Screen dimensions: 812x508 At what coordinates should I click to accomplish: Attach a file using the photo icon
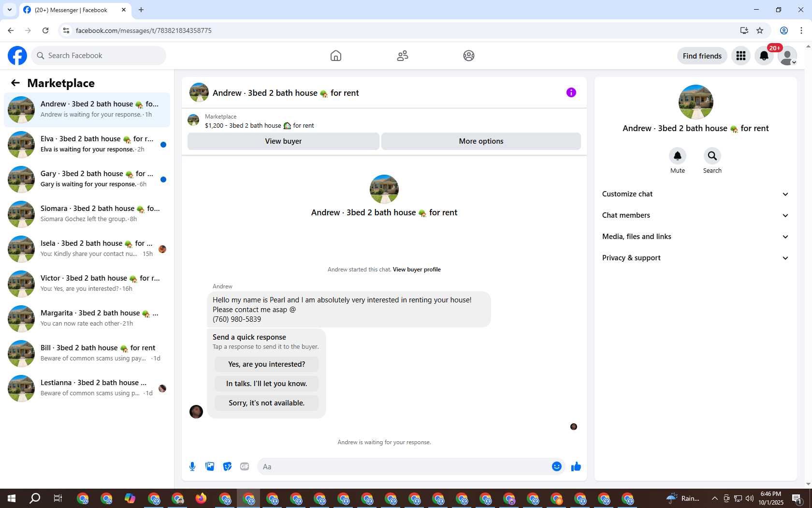210,466
